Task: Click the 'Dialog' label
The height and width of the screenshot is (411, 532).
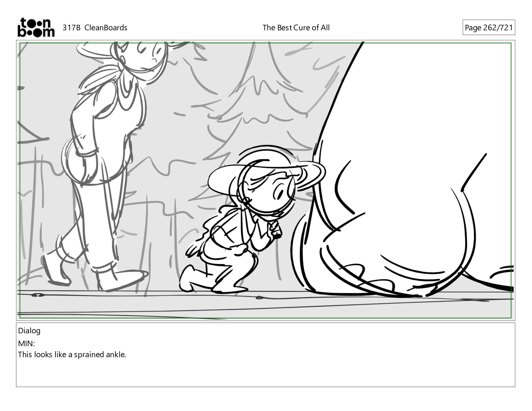Action: pyautogui.click(x=29, y=331)
